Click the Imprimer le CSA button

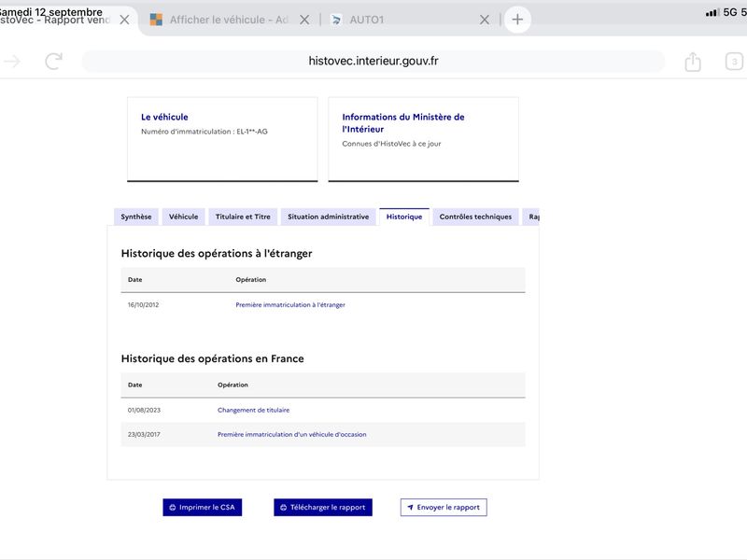(x=203, y=507)
